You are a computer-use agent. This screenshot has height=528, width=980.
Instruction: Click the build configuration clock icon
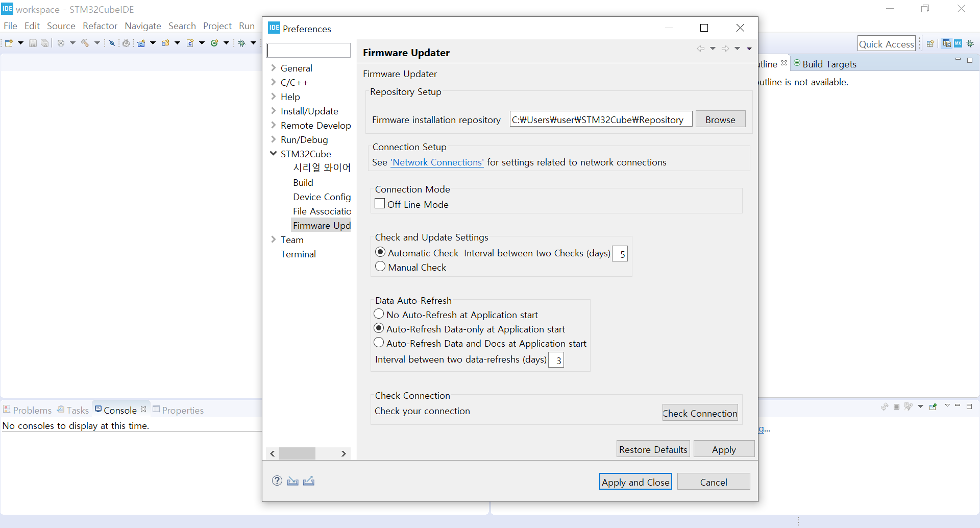coord(61,43)
